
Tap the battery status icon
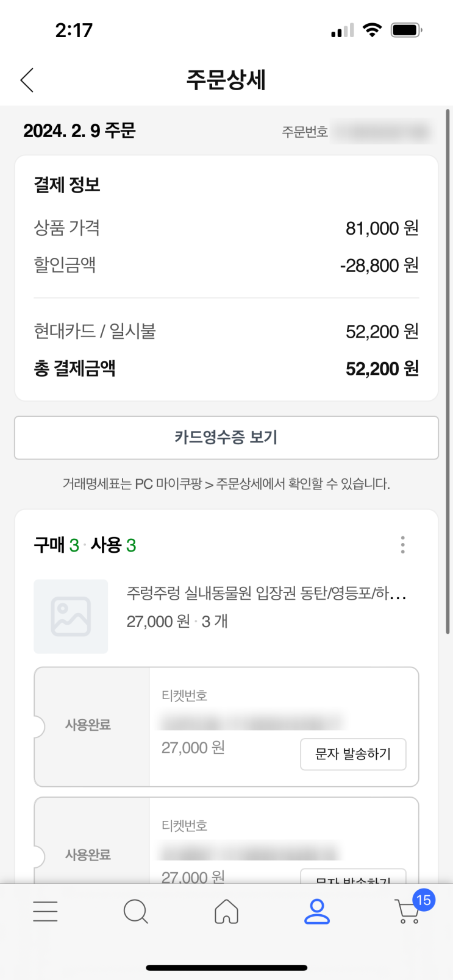click(x=406, y=30)
